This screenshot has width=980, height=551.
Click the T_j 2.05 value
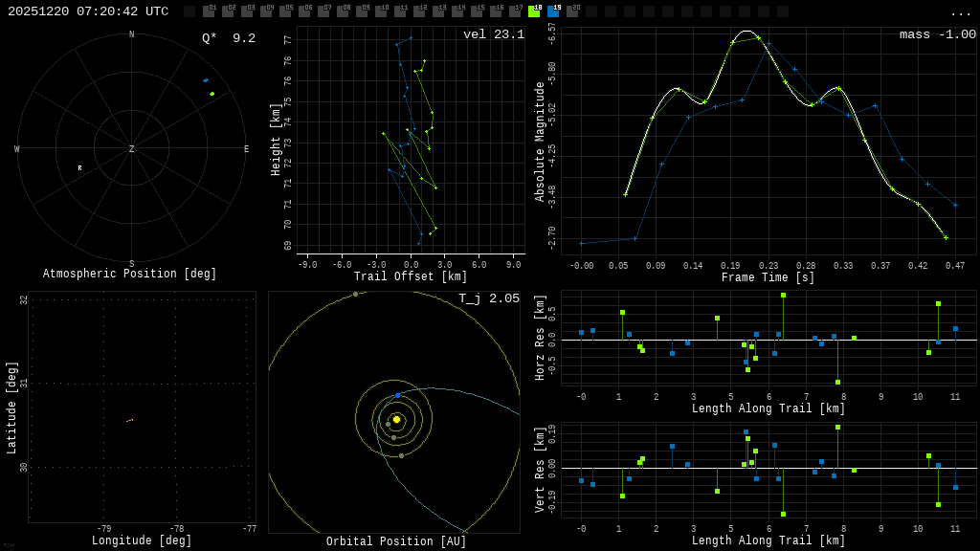point(488,299)
